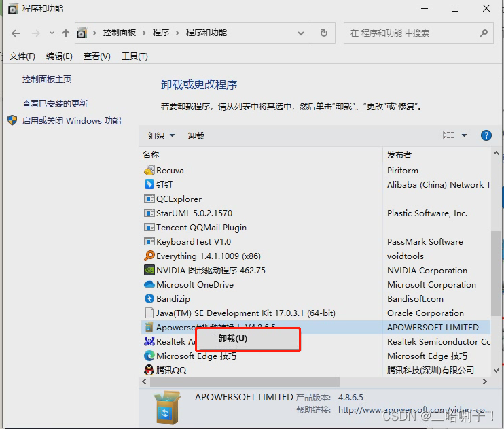504x429 pixels.
Task: Select the publisher cell APOWERSOFT LIMITED
Action: pyautogui.click(x=433, y=327)
